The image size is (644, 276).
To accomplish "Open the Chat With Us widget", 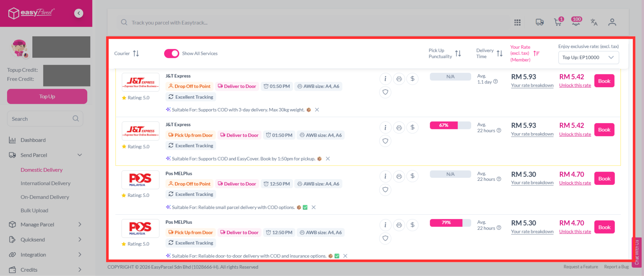I will (x=636, y=252).
